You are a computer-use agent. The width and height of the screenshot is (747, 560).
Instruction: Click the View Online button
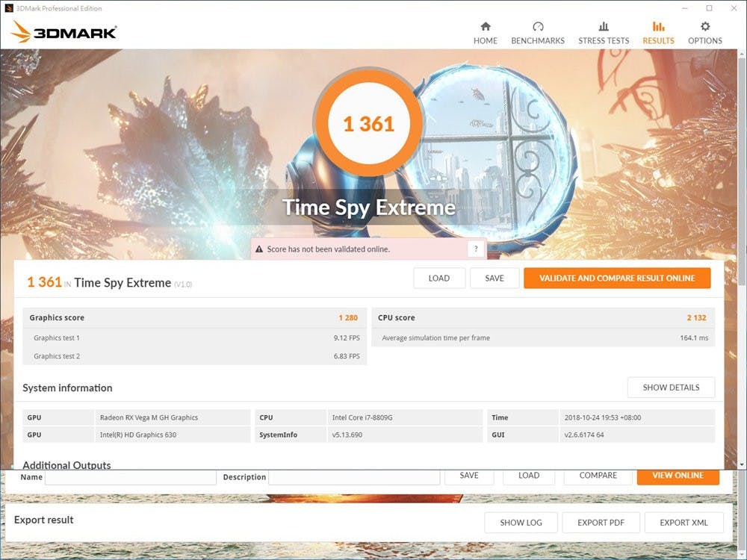pos(678,476)
